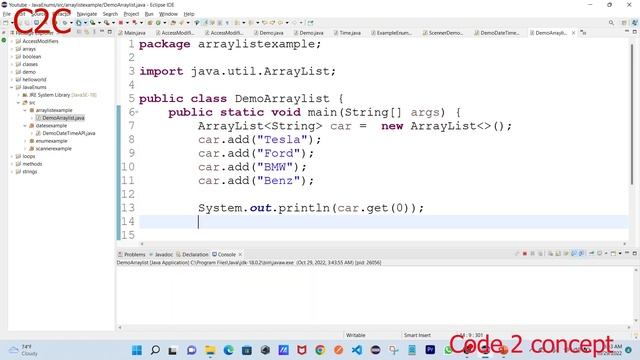Expand the scannerexample package
Viewport: 640px width, 360px height.
click(x=25, y=149)
